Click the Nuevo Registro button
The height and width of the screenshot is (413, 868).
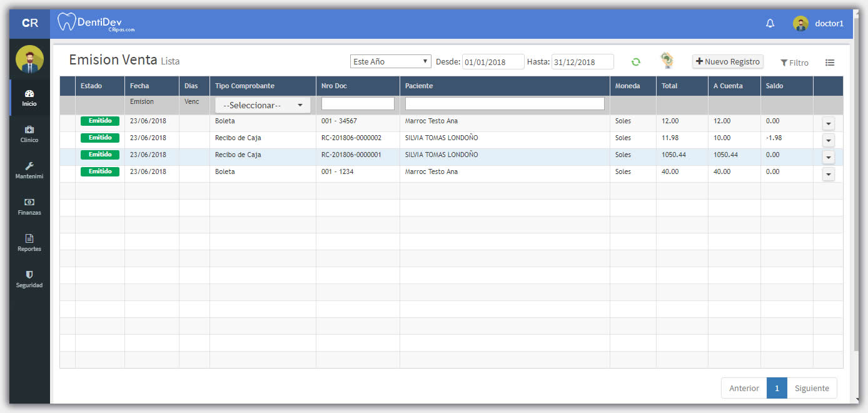(727, 62)
